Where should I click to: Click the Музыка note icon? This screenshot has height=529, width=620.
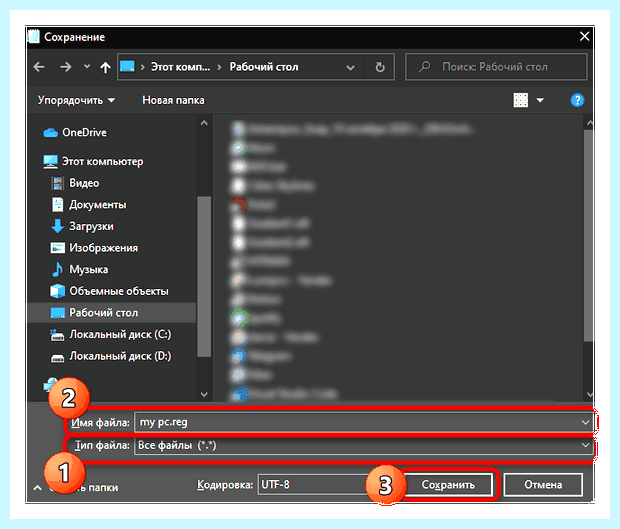58,270
